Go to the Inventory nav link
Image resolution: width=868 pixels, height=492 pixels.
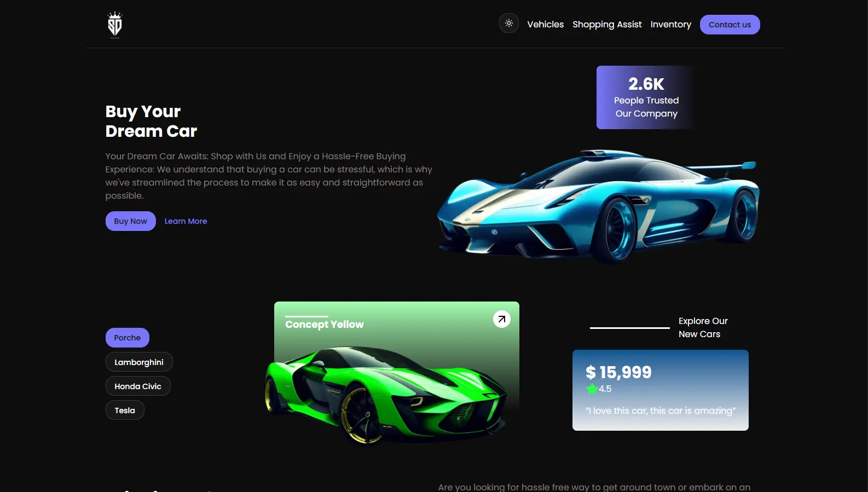pyautogui.click(x=670, y=25)
